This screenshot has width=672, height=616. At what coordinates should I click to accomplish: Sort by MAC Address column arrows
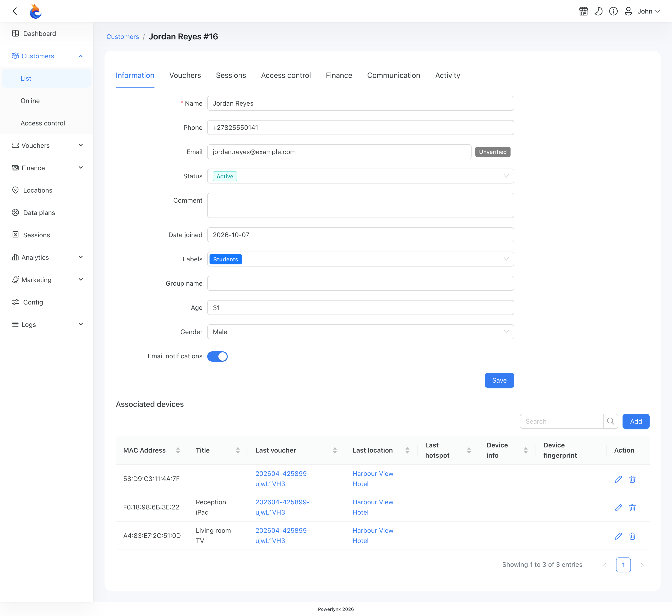click(178, 450)
